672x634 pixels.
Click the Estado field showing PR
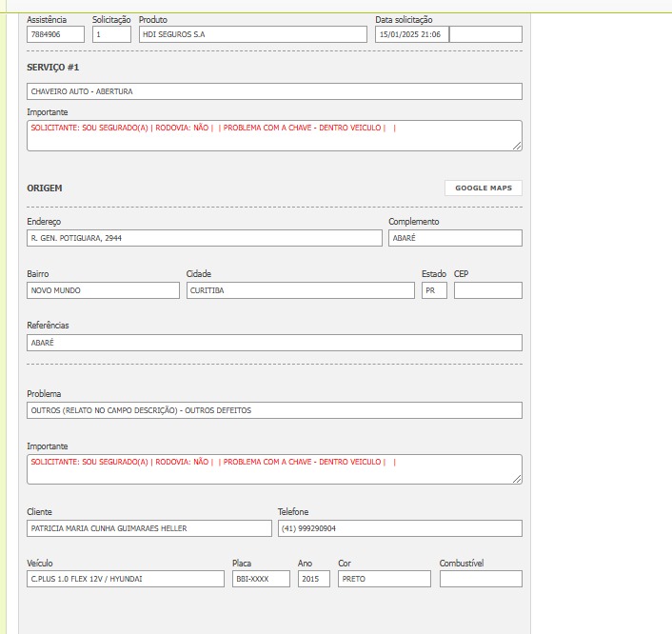(434, 290)
